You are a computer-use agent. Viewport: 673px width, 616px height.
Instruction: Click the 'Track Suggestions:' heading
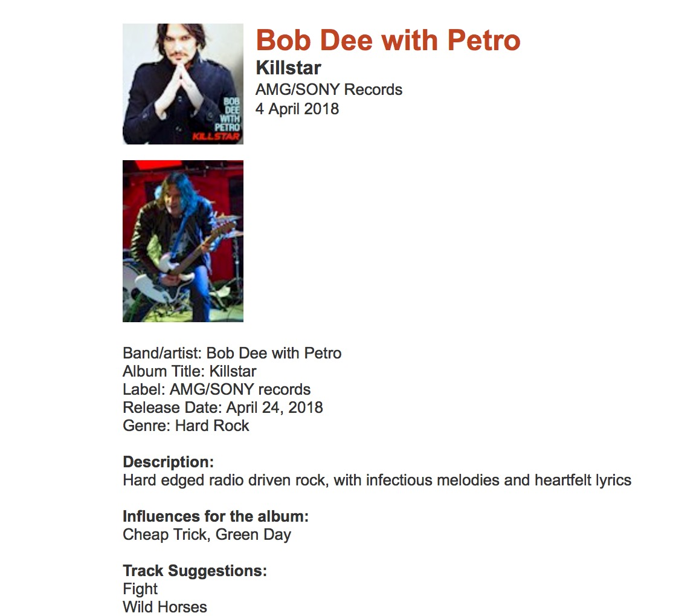point(195,571)
